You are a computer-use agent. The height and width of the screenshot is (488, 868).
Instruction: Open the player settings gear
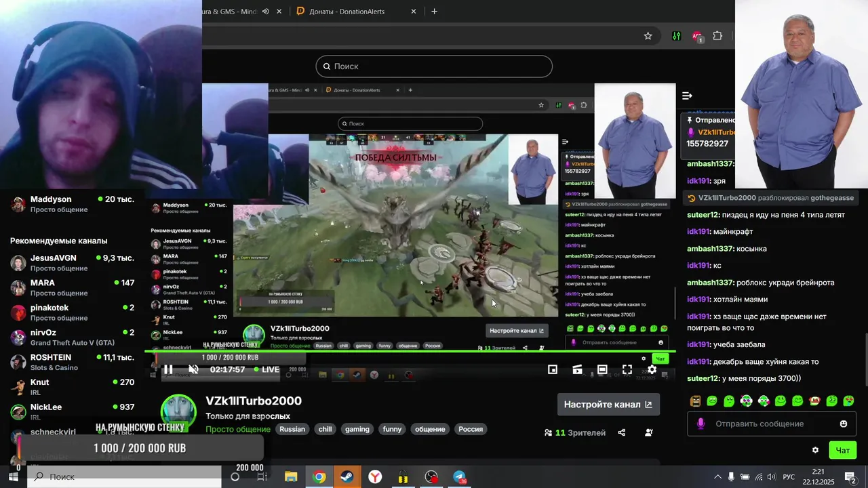point(652,369)
